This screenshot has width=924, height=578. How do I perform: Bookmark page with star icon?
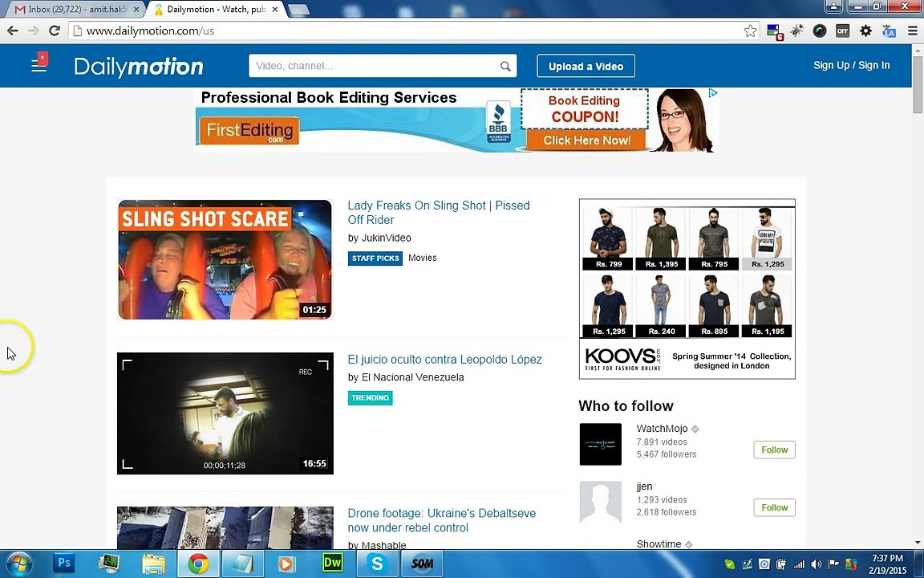tap(750, 31)
